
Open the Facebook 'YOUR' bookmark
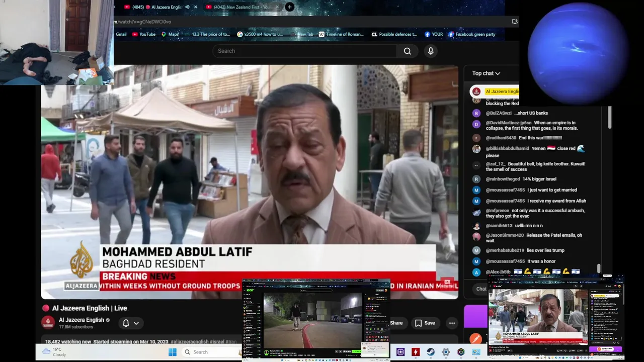pos(434,34)
